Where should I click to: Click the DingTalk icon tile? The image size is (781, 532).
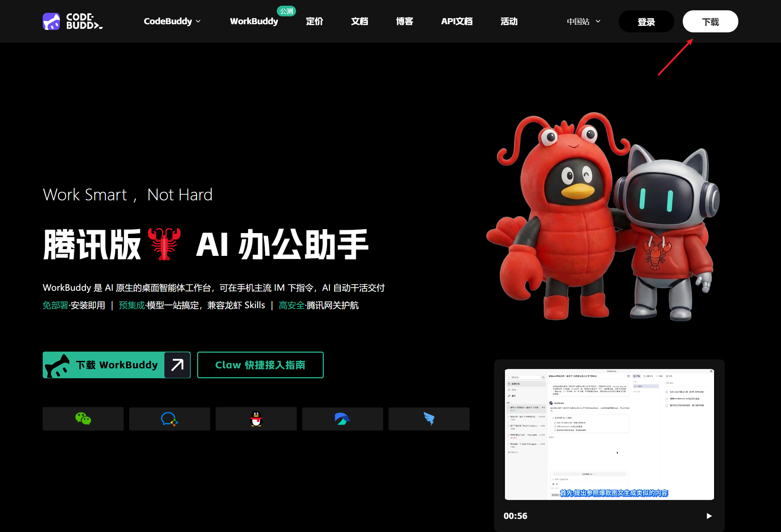[429, 419]
